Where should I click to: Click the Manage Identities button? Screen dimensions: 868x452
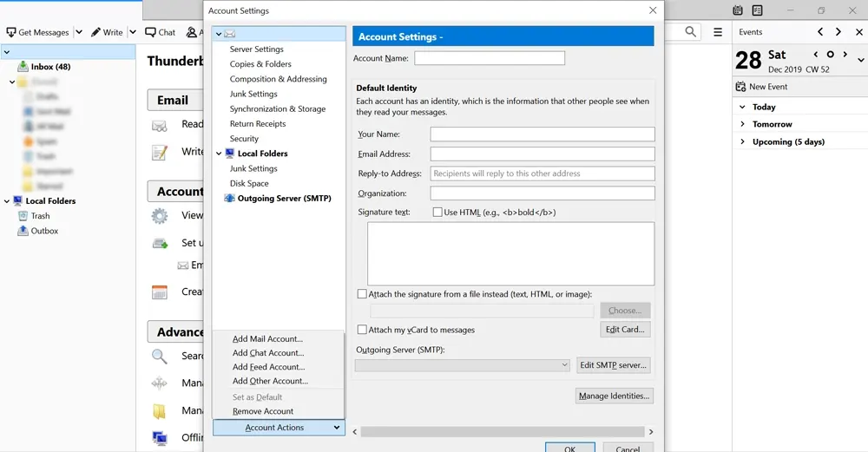tap(614, 396)
